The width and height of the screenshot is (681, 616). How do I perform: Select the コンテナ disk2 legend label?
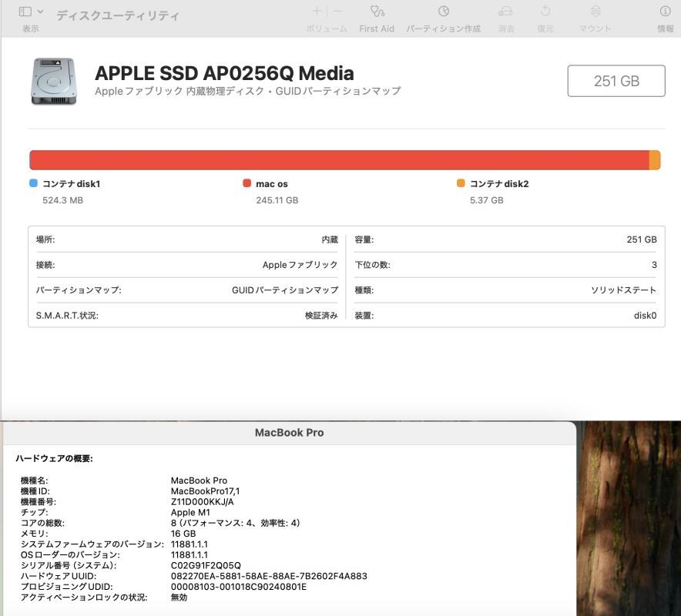click(x=499, y=184)
